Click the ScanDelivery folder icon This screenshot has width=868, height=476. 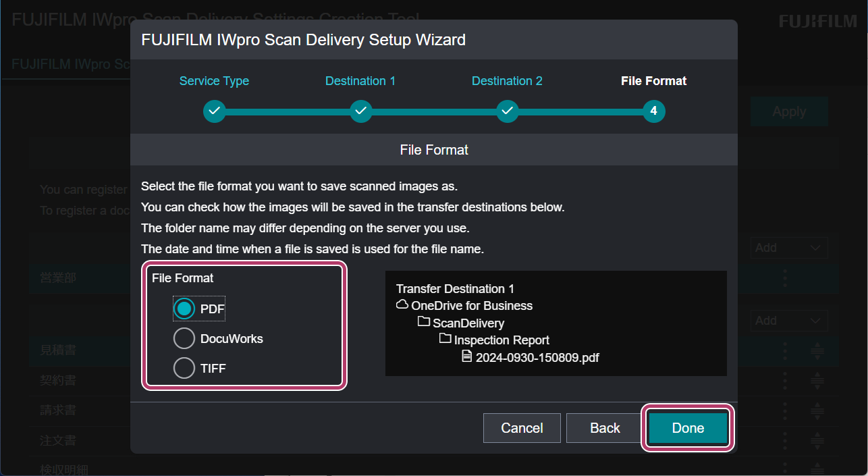coord(424,322)
